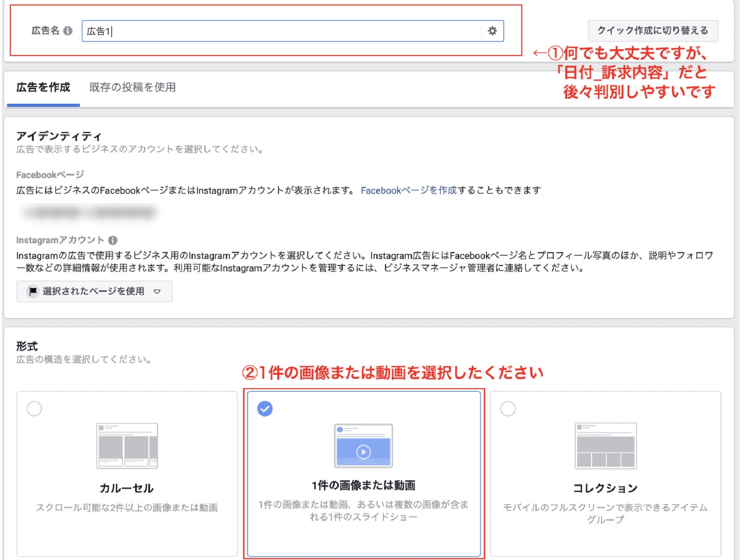This screenshot has width=748, height=560.
Task: Expand the dropdown arrow on Instagram account selector
Action: pos(157,291)
